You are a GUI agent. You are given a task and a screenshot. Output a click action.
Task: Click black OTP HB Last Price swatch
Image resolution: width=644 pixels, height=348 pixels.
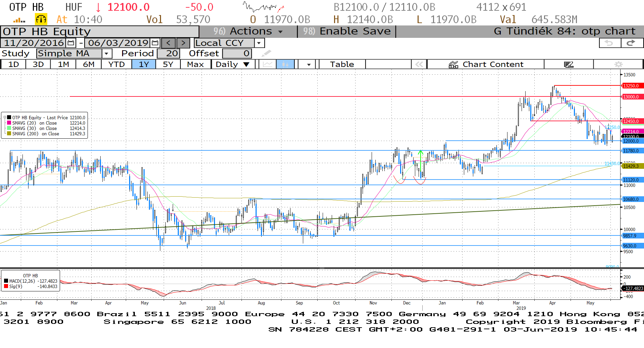[9, 118]
